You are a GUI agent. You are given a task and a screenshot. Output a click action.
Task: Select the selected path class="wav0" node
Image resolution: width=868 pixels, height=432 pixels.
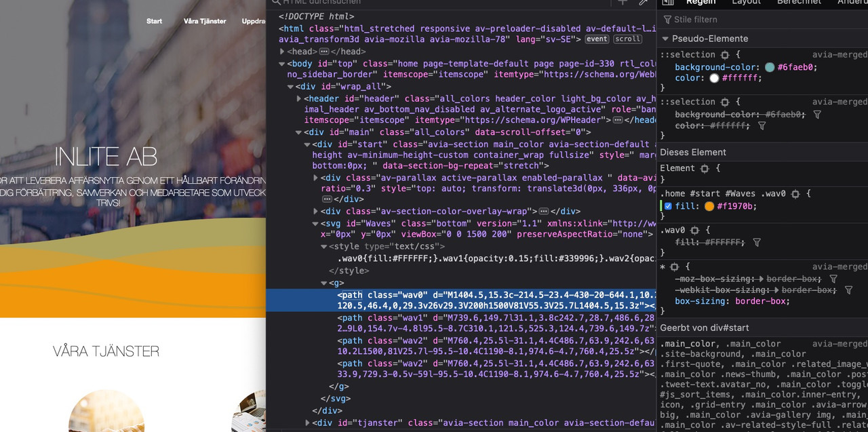[x=461, y=300]
